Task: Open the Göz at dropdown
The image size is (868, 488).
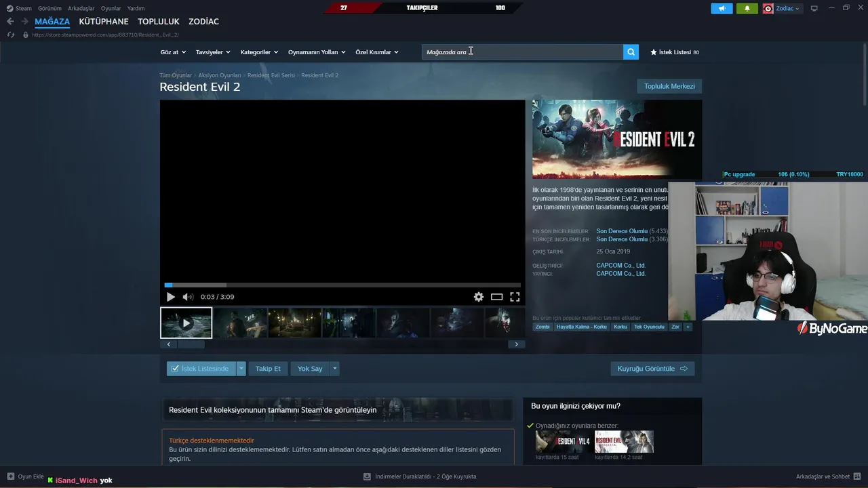Action: [x=172, y=52]
